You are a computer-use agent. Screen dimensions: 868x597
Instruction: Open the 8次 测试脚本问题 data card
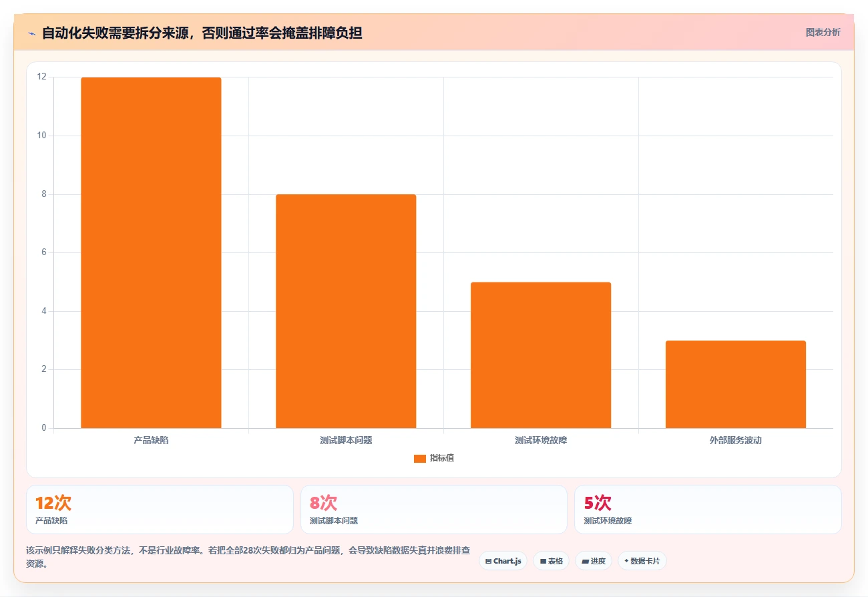pos(434,510)
